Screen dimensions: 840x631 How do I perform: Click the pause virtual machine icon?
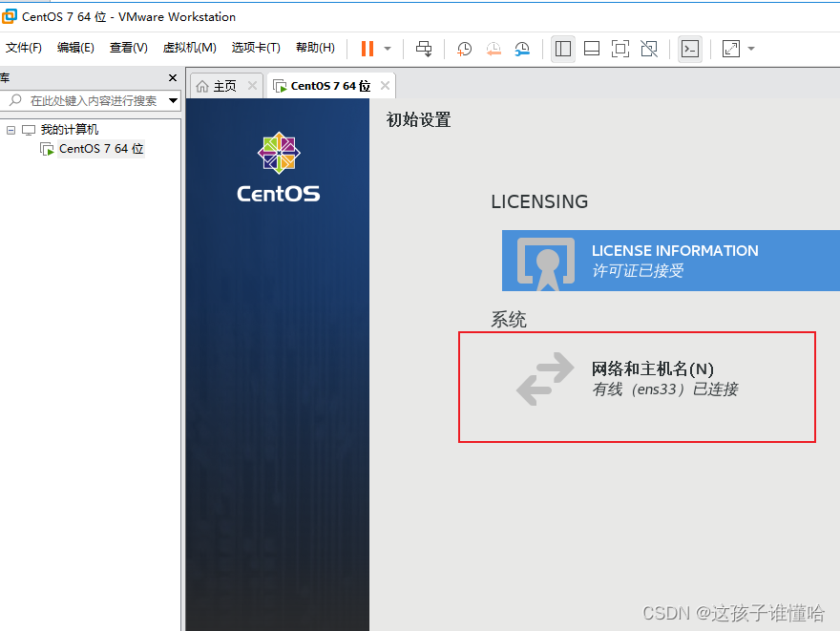pyautogui.click(x=367, y=49)
